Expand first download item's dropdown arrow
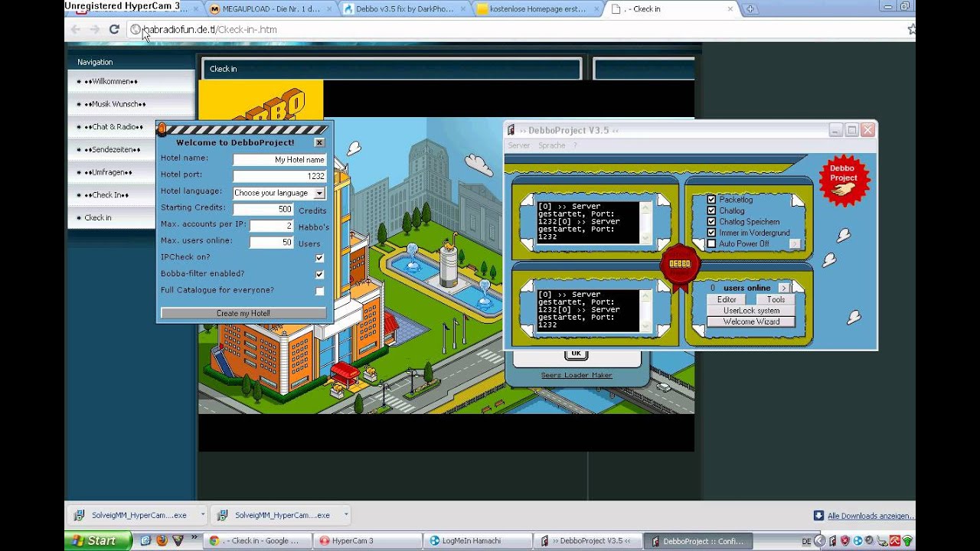The image size is (980, 551). pos(202,515)
